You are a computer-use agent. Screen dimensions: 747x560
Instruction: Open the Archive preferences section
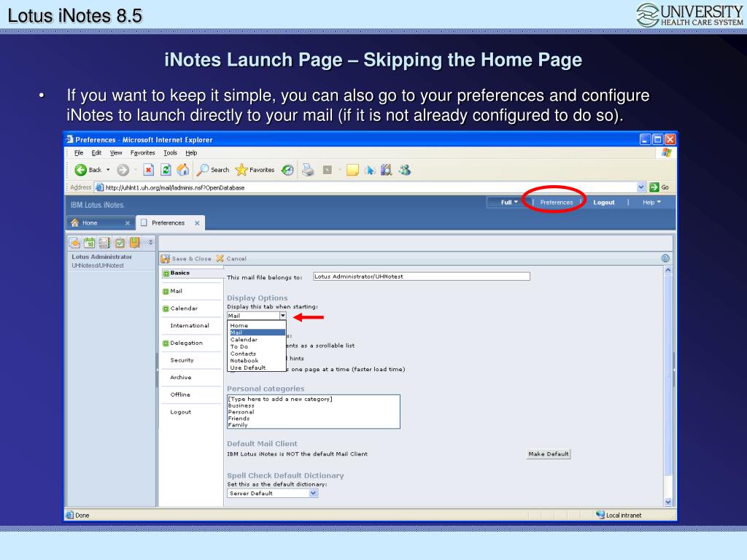click(x=181, y=378)
